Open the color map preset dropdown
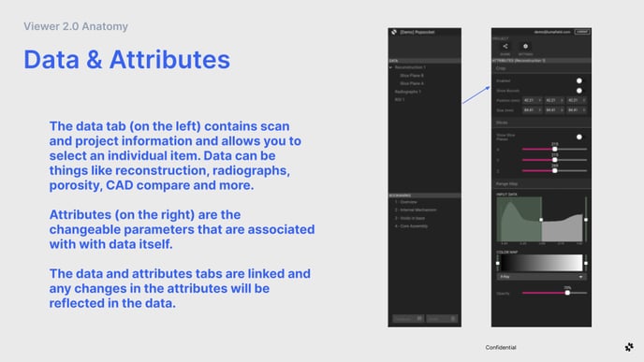This screenshot has width=644, height=362. click(541, 277)
